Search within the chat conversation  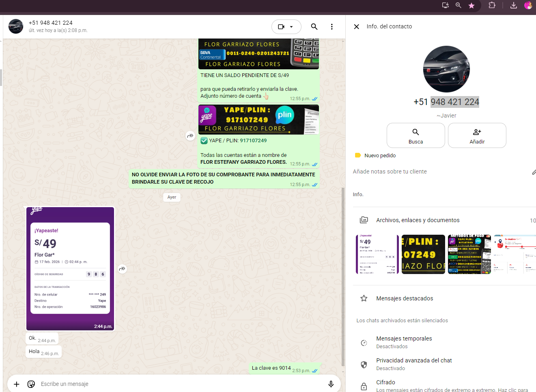click(314, 27)
